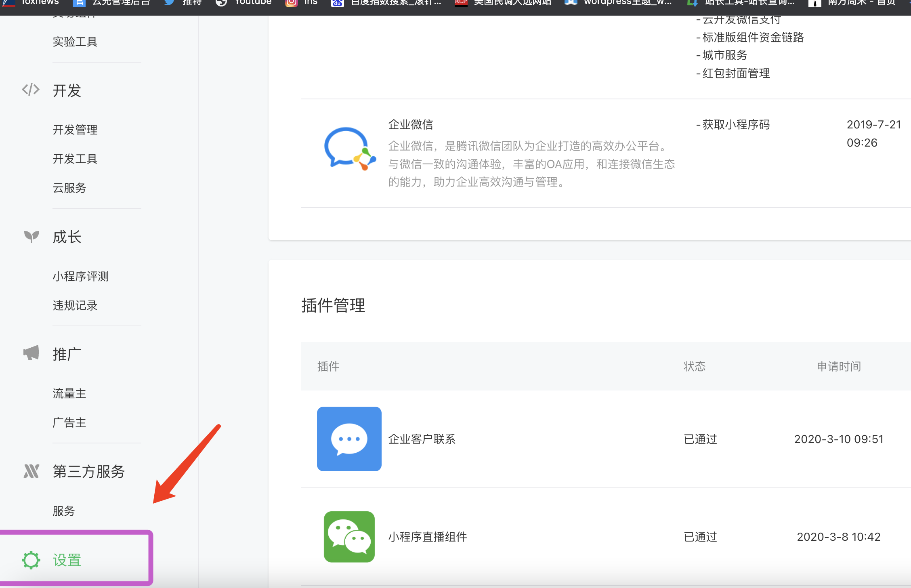Click 已通过 status of 小程序直播组件
The image size is (911, 588).
click(700, 537)
